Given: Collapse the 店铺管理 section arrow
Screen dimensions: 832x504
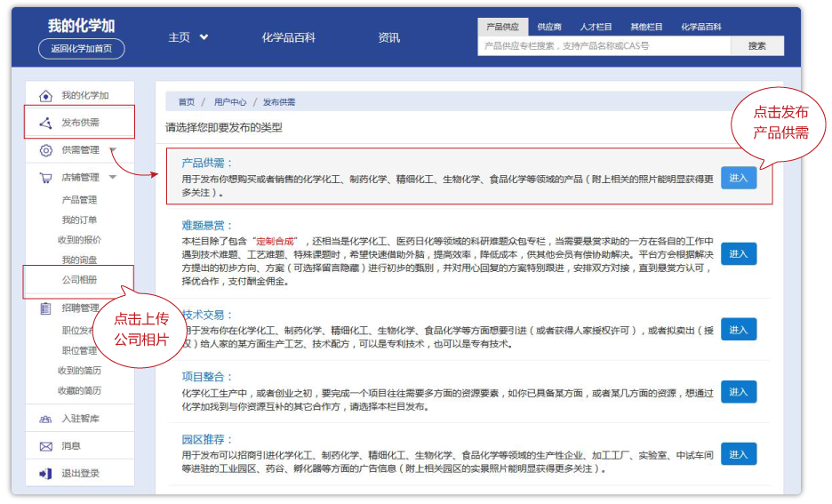Looking at the screenshot, I should (113, 178).
